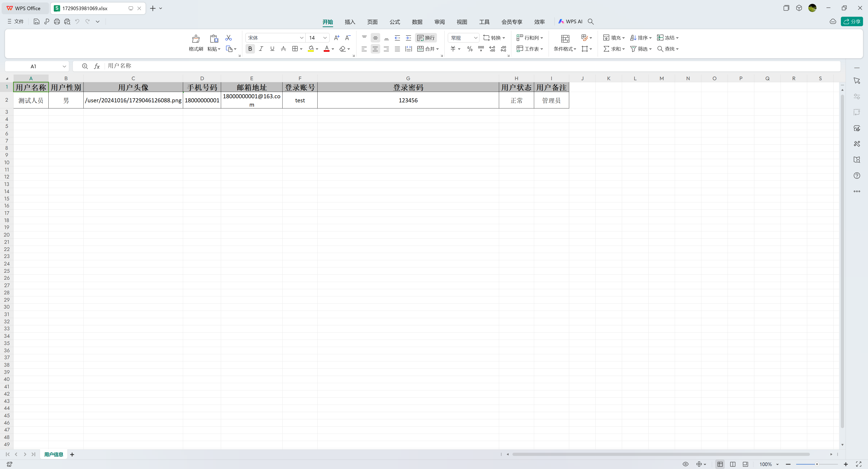Expand the font name dropdown (宋体)
Viewport: 868px width, 469px height.
click(x=302, y=38)
